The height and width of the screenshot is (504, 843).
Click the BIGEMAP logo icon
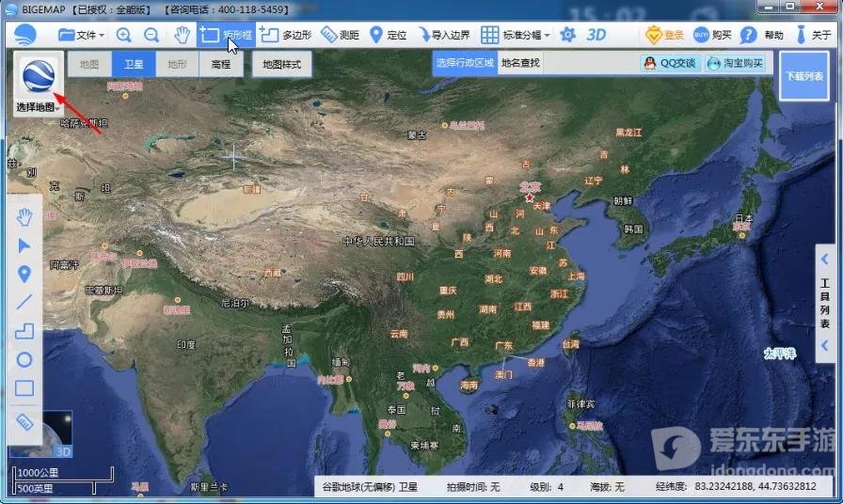(x=25, y=35)
